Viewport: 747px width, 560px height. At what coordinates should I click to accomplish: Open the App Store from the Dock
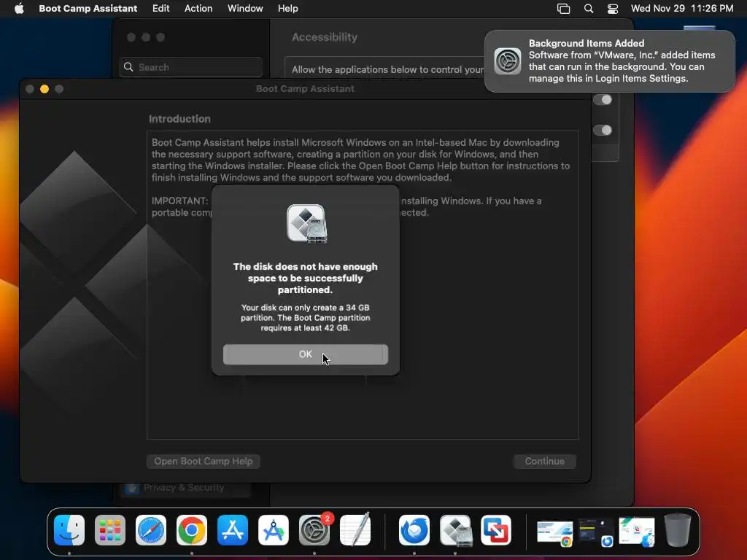click(x=233, y=529)
